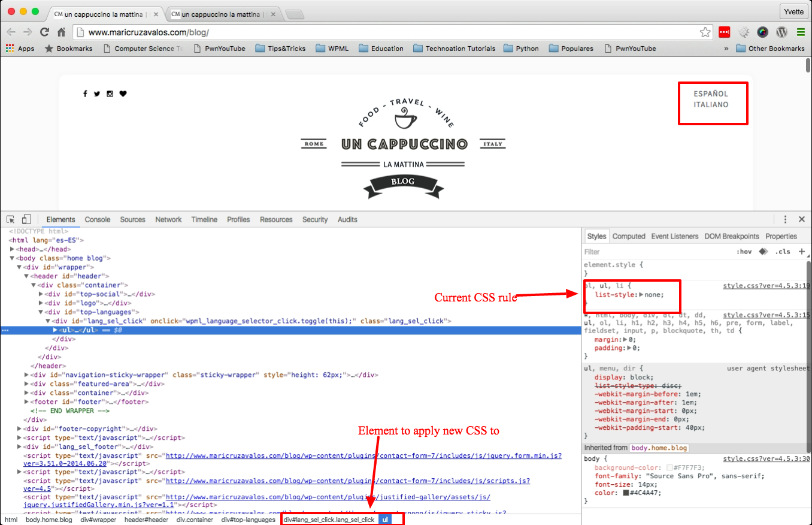Click the ITALIANO language link
Viewport: 812px width, 525px height.
point(711,104)
